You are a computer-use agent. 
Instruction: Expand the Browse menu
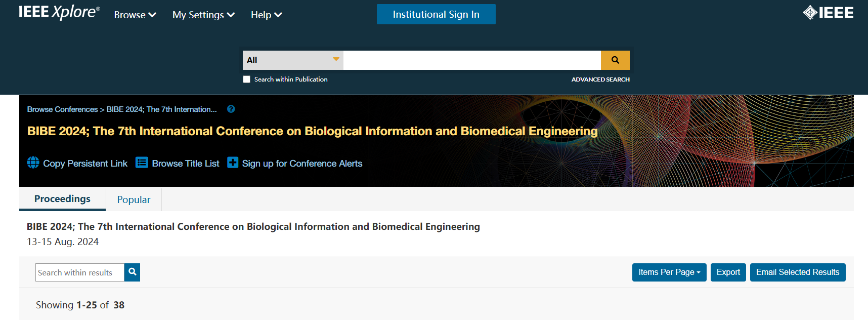pos(135,15)
